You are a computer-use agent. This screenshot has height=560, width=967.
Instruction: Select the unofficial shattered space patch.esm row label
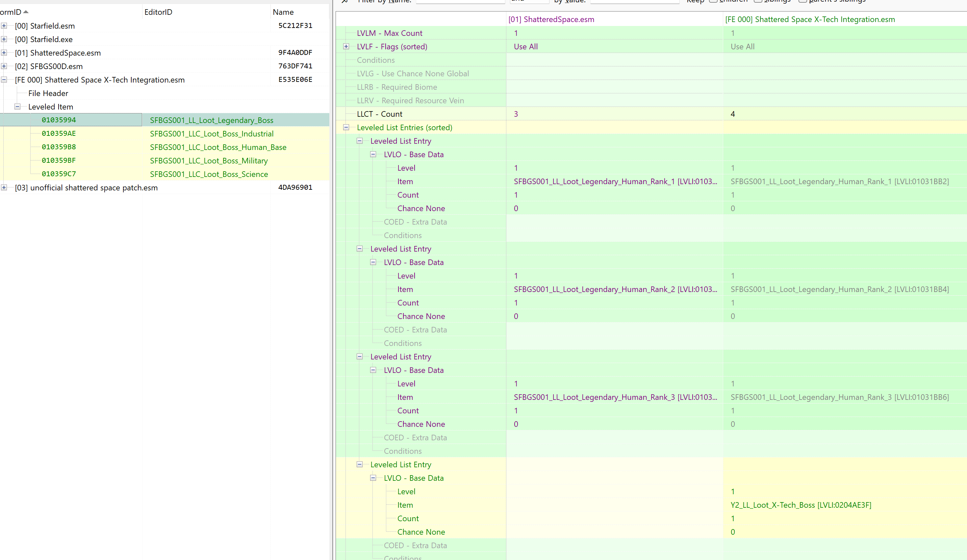(86, 187)
